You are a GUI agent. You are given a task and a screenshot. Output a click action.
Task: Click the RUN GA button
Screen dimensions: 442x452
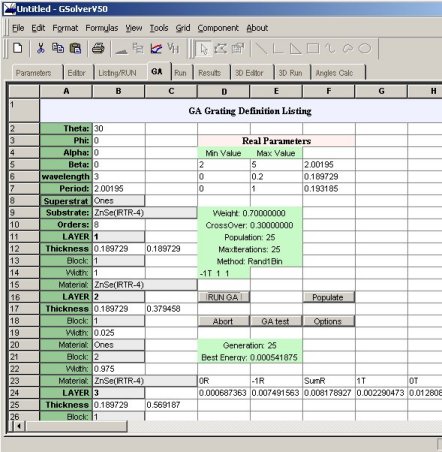tap(223, 297)
